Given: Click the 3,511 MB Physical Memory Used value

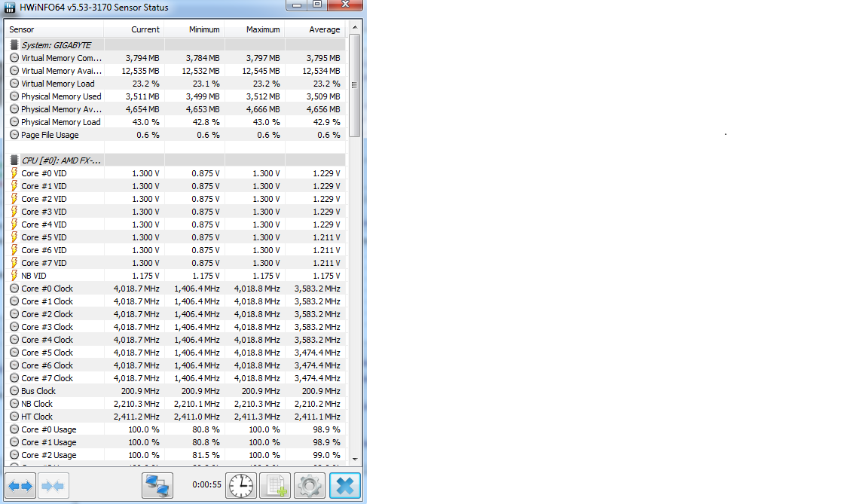Looking at the screenshot, I should point(142,96).
